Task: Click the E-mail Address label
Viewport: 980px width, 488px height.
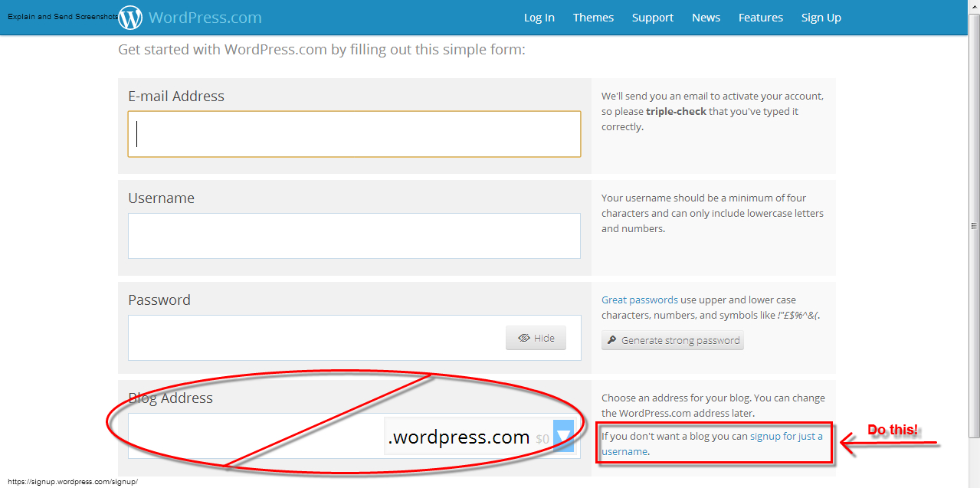Action: tap(176, 96)
